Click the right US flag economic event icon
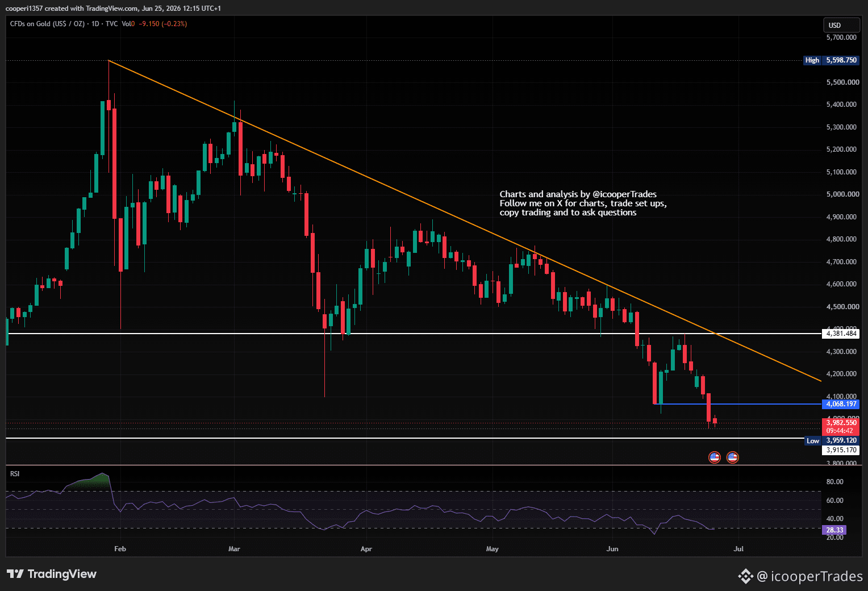The width and height of the screenshot is (868, 591). coord(733,457)
